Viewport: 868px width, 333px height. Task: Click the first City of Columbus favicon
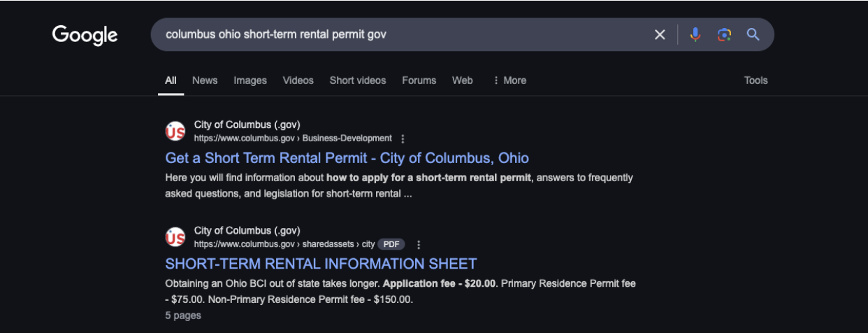[x=175, y=132]
